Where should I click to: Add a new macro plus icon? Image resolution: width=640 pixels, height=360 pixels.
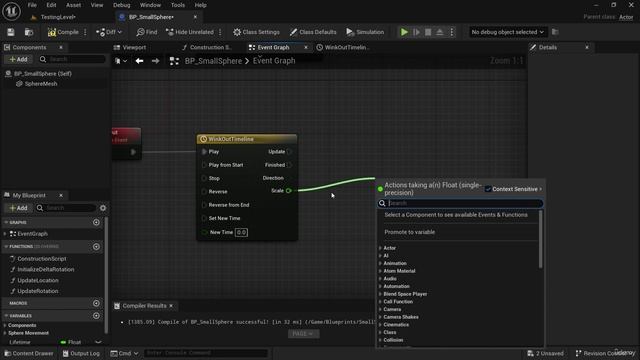click(x=96, y=303)
